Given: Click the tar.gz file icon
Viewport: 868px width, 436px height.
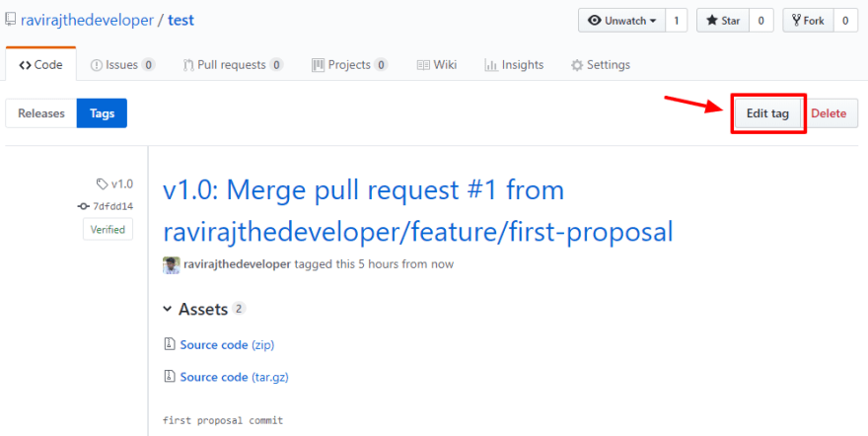Looking at the screenshot, I should point(170,376).
